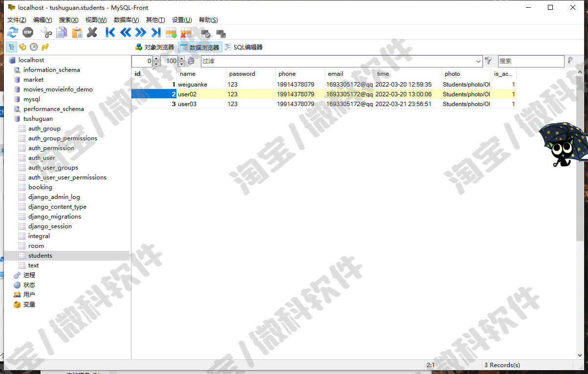Viewport: 588px width, 374px height.
Task: Open the 设置 menu
Action: [x=182, y=20]
